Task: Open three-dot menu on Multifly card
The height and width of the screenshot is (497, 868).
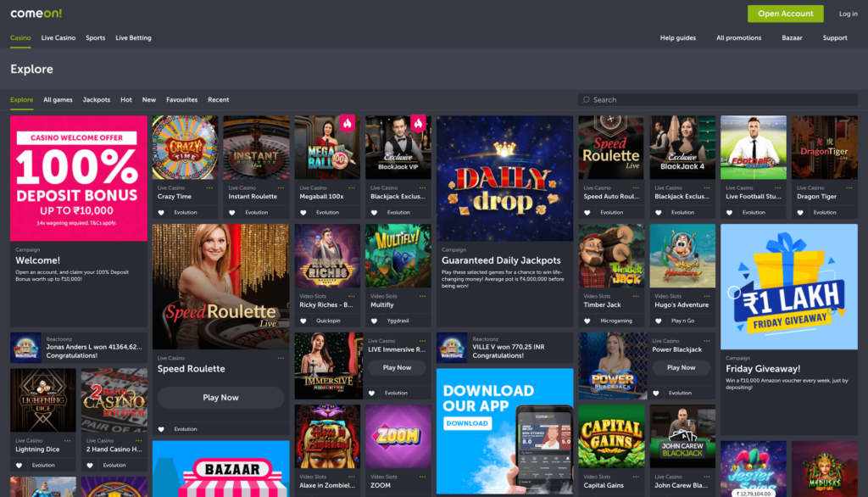Action: point(422,296)
